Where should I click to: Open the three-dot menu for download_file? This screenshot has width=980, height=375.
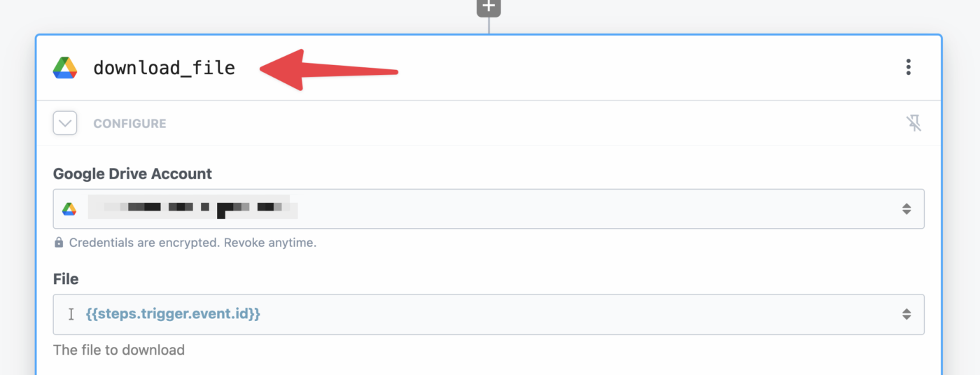click(x=908, y=67)
